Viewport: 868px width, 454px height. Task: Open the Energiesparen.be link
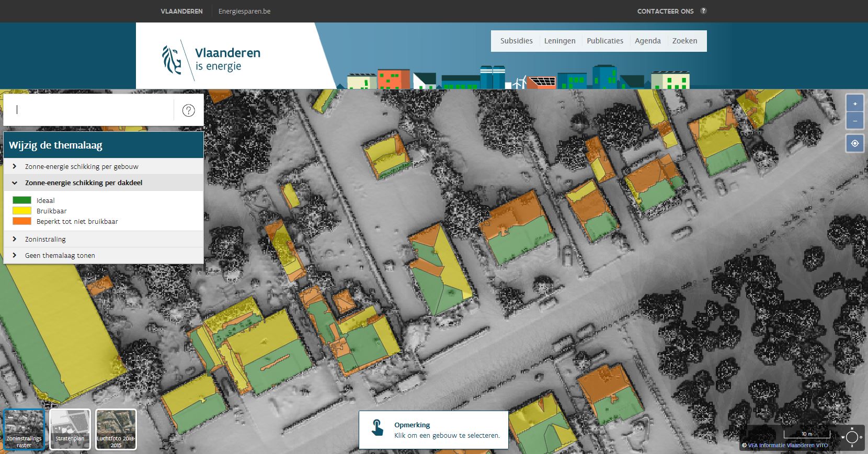tap(244, 11)
